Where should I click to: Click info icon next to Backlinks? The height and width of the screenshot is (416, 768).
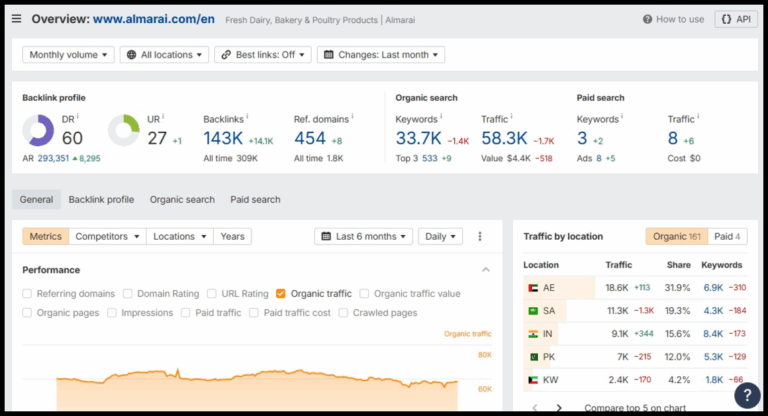[x=247, y=117]
